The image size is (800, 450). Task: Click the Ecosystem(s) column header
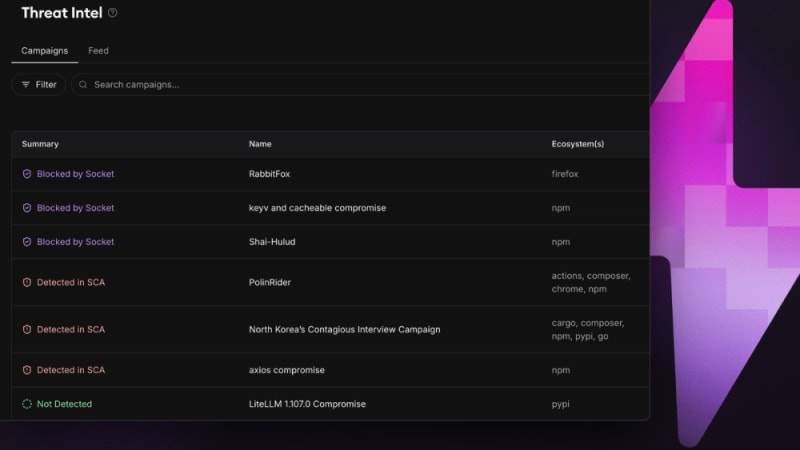[578, 144]
